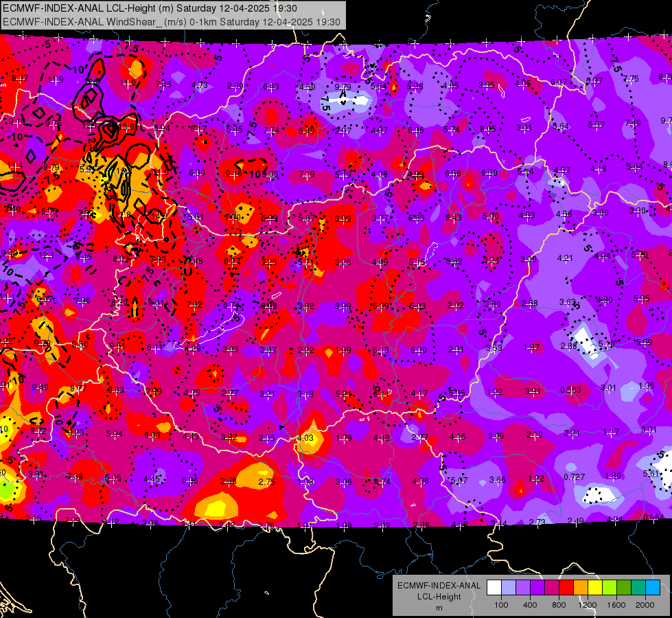The height and width of the screenshot is (618, 672).
Task: Click the legend tick label 100
Action: pyautogui.click(x=501, y=605)
